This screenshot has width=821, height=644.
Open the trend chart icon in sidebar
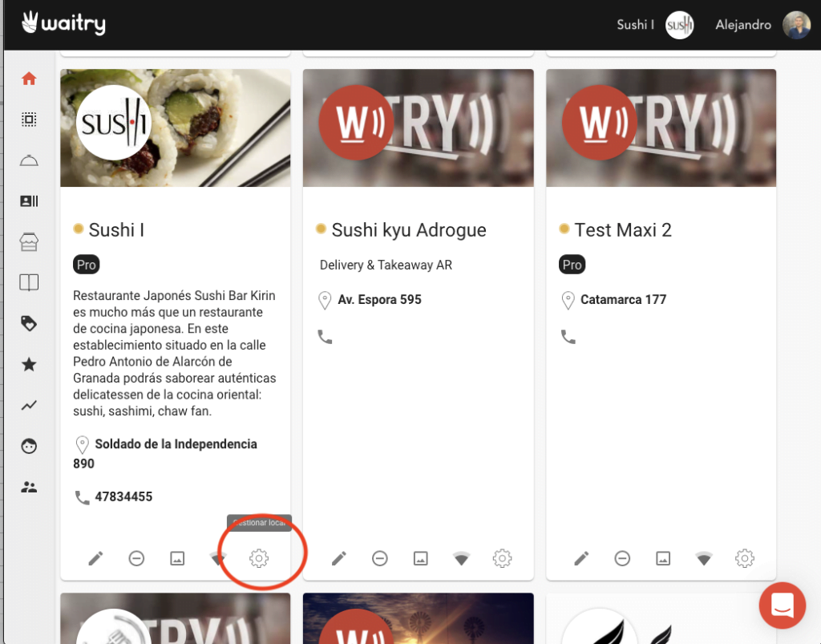tap(29, 405)
